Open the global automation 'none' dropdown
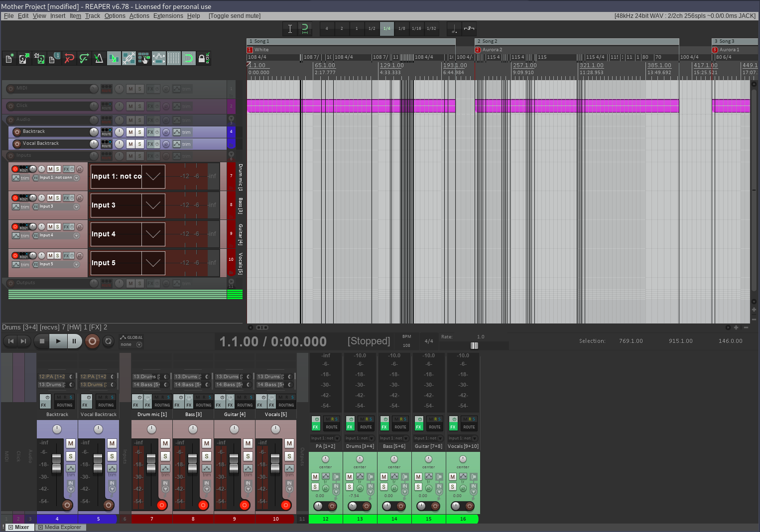Image resolution: width=760 pixels, height=532 pixels. (131, 344)
